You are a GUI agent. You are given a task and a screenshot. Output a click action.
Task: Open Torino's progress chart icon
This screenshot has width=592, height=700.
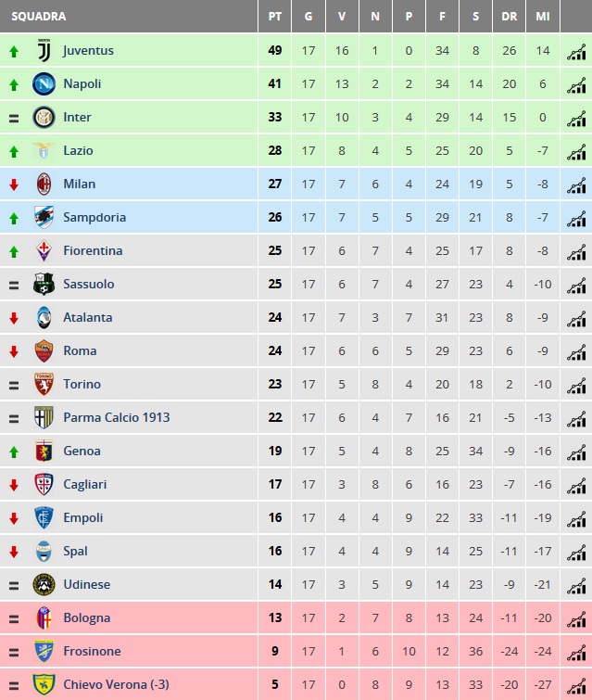point(576,386)
